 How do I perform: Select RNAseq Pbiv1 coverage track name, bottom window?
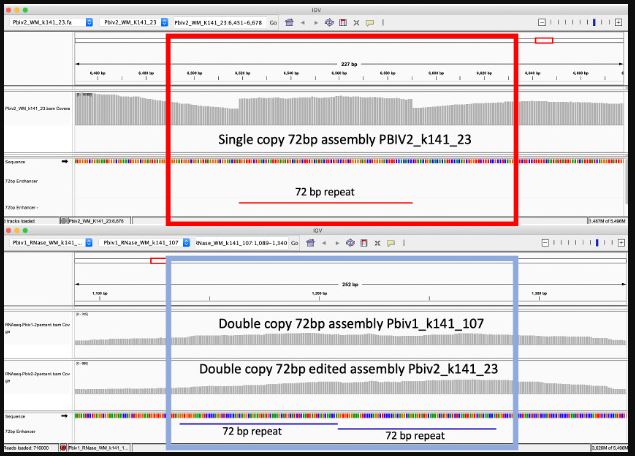tap(38, 328)
